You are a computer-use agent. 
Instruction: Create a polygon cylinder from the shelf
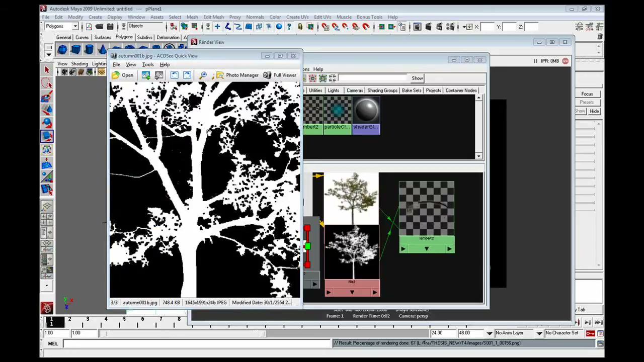89,49
